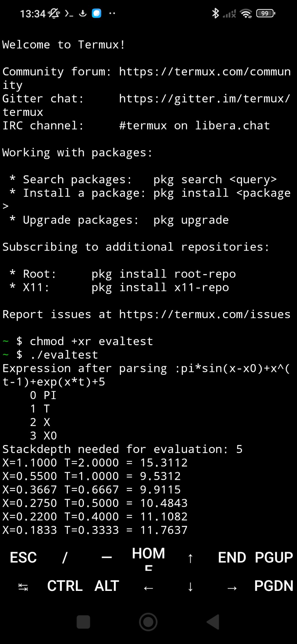Open the termux.com community forum link
The height and width of the screenshot is (644, 297).
pos(205,71)
